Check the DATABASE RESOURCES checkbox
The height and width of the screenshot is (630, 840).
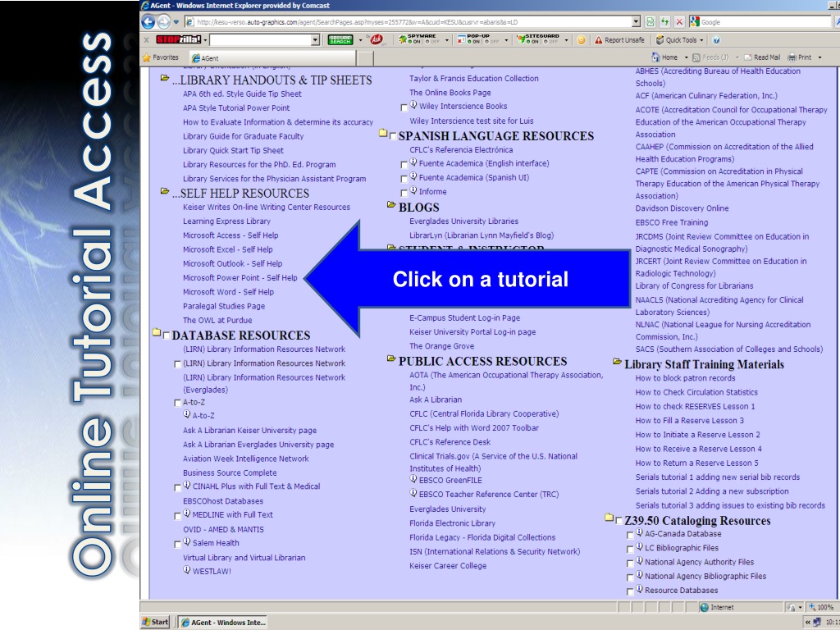[166, 336]
